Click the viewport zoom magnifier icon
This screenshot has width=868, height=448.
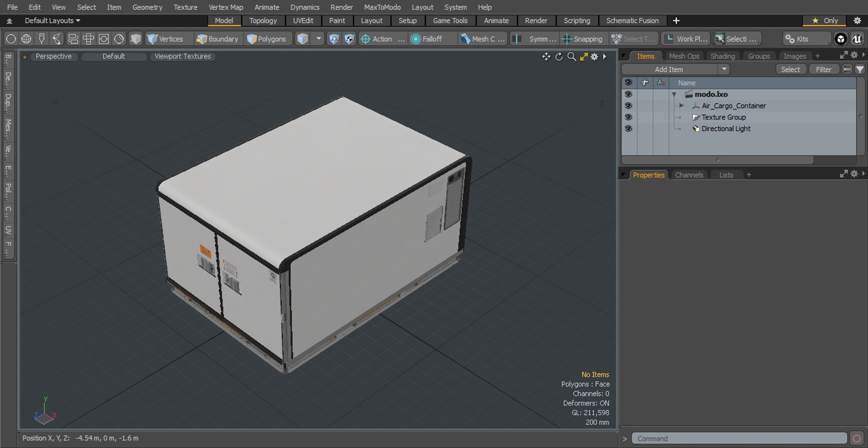tap(572, 57)
